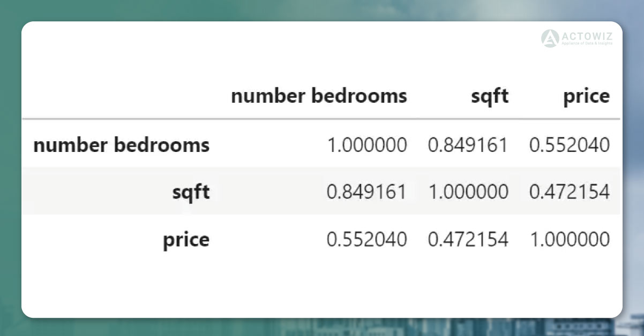Click sqft row price value 0.472154

point(570,192)
